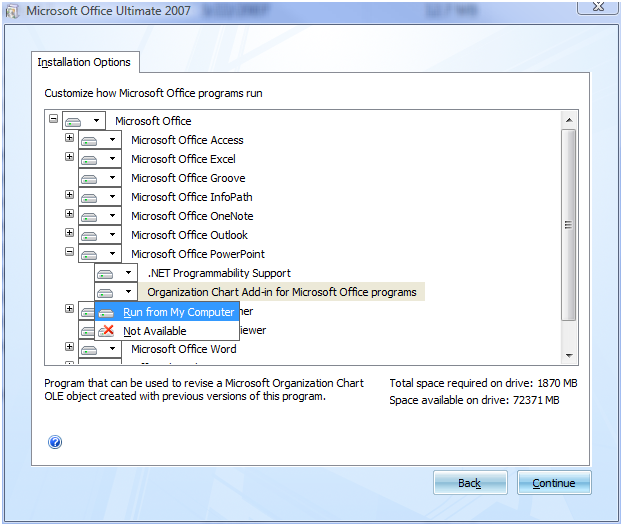623x526 pixels.
Task: Click 'Total space required on drive: 1870 MB' text
Action: [x=483, y=383]
